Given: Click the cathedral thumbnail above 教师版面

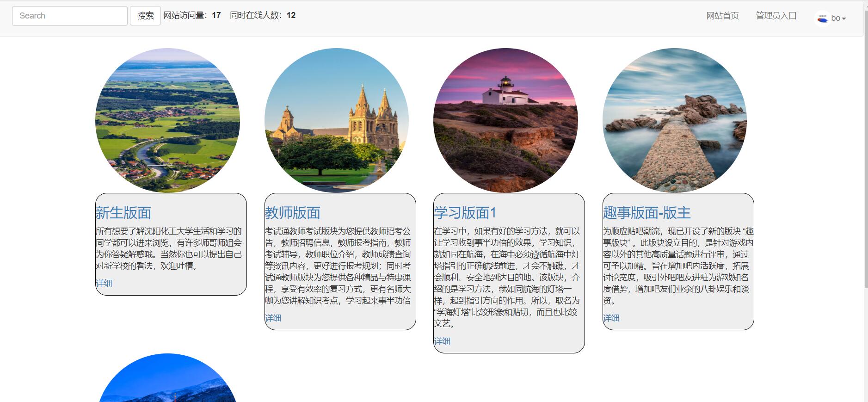Looking at the screenshot, I should point(337,120).
